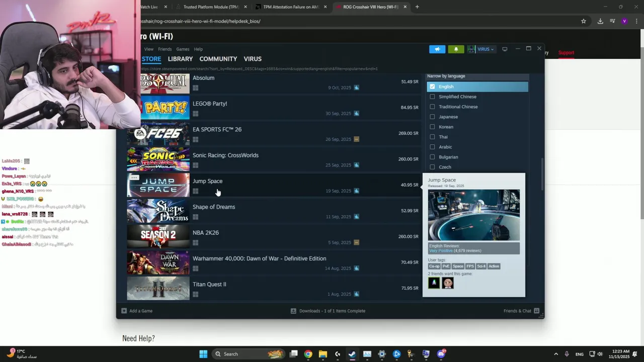Viewport: 644px width, 362px height.
Task: Click the mixed review icon for EA SPORTS FC 26
Action: [356, 139]
